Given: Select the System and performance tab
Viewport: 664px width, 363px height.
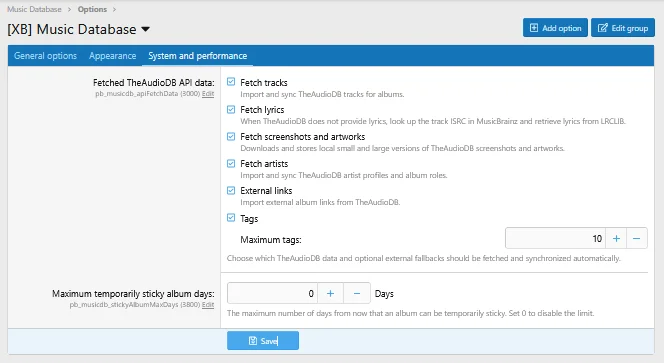Looking at the screenshot, I should [x=197, y=55].
